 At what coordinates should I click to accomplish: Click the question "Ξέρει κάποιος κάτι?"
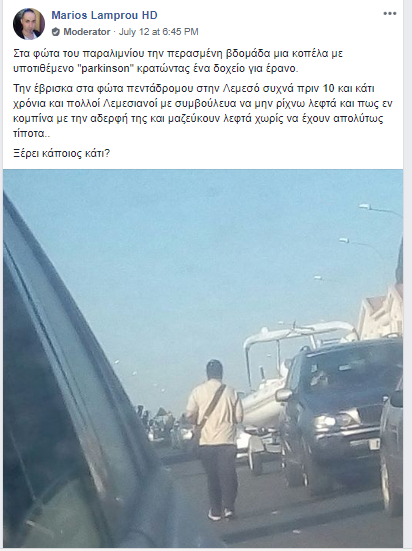click(x=62, y=153)
